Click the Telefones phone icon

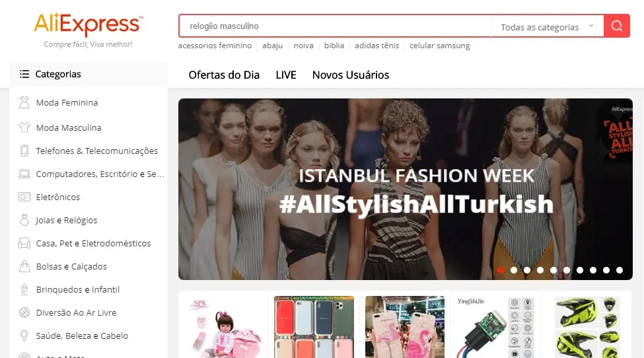pyautogui.click(x=24, y=151)
